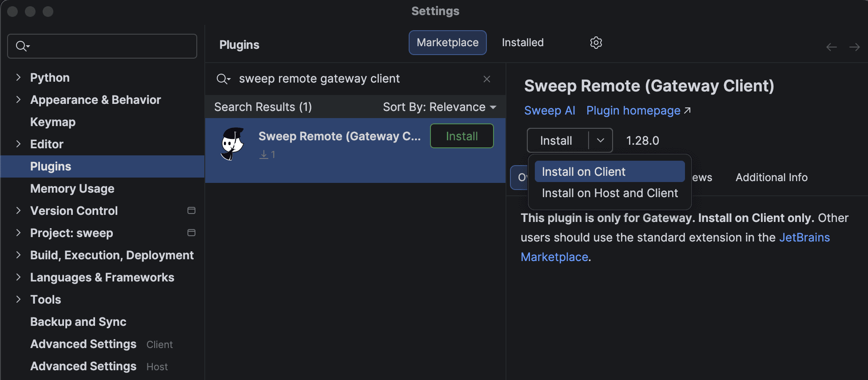
Task: Click the back navigation arrow
Action: click(x=831, y=47)
